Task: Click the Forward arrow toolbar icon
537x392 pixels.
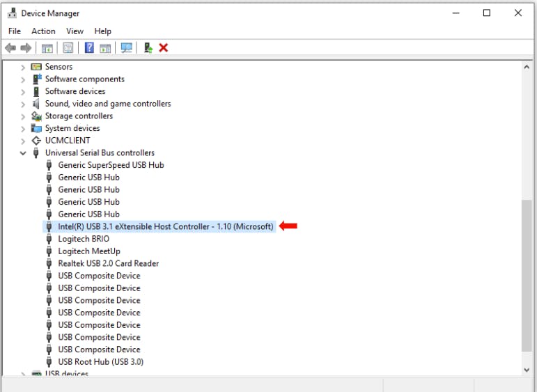Action: point(26,47)
